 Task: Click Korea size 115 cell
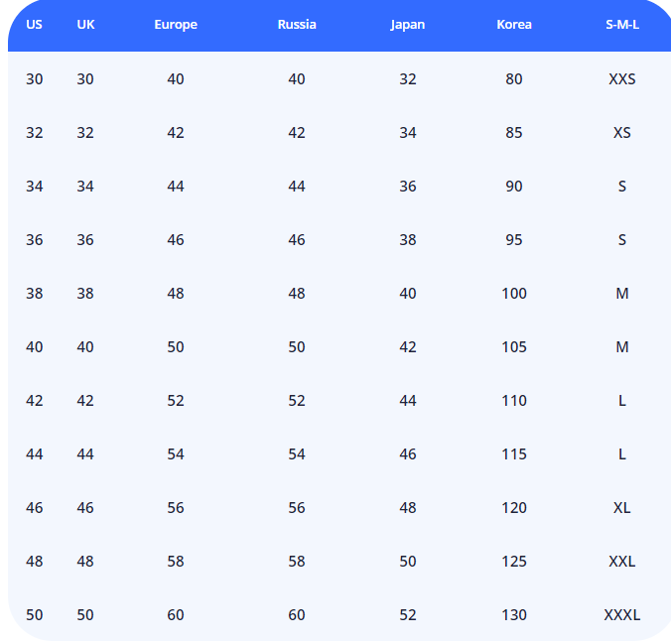click(x=514, y=454)
